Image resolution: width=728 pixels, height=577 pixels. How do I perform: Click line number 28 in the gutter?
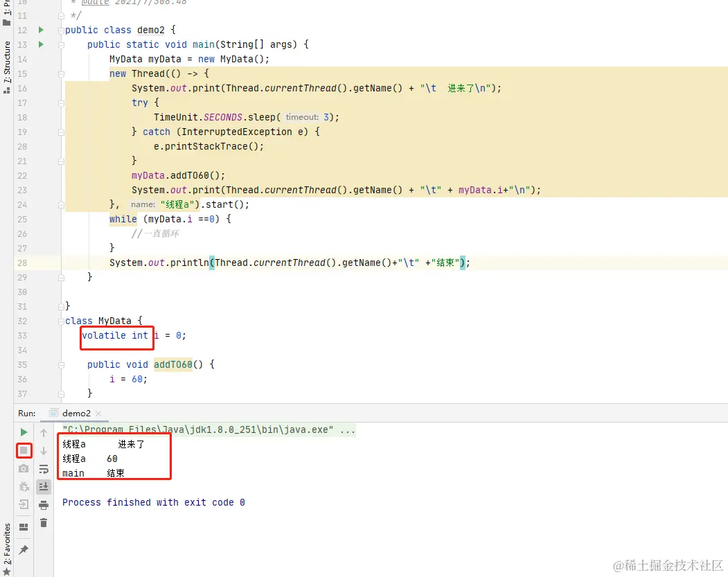(x=22, y=263)
